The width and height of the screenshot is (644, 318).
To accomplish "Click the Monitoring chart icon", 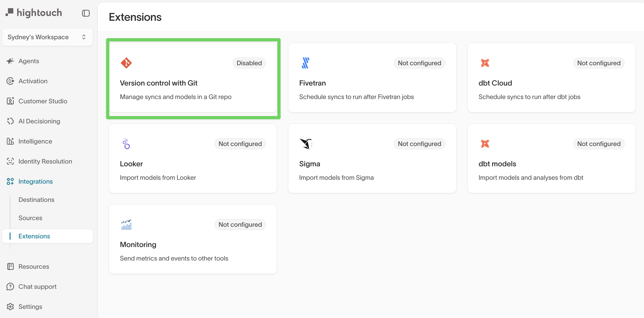I will (x=126, y=224).
